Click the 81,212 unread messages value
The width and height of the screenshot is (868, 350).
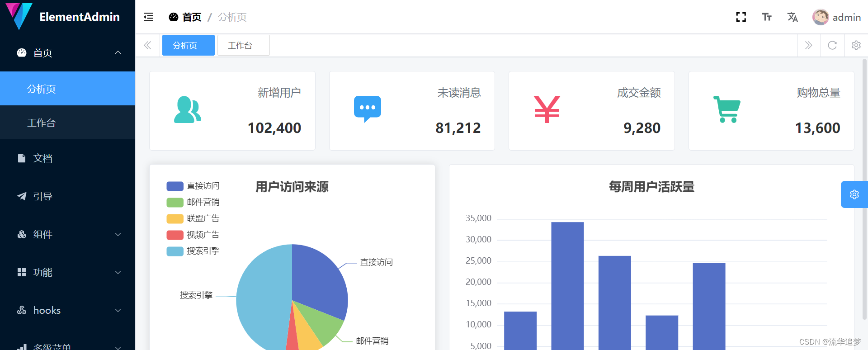point(458,128)
